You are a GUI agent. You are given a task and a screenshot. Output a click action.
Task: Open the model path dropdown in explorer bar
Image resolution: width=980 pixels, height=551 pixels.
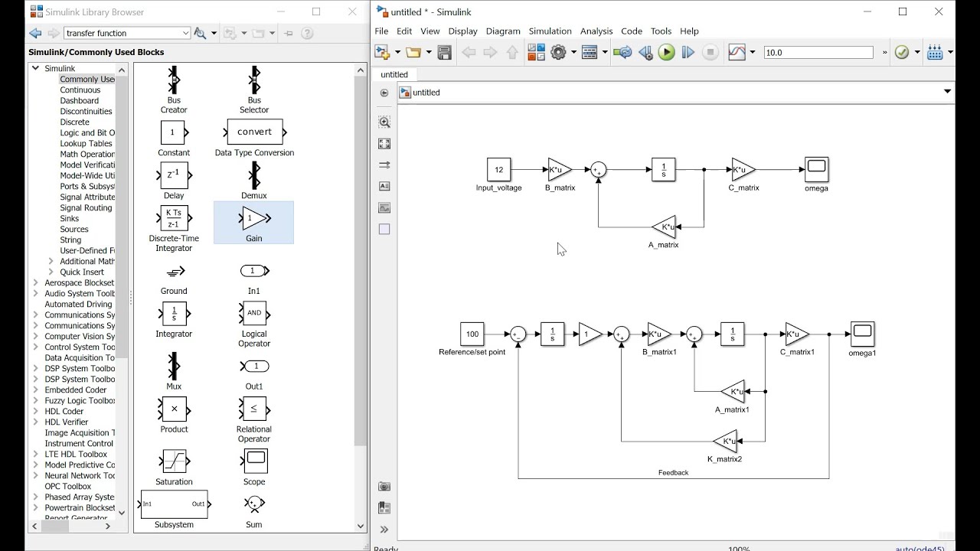(x=947, y=92)
